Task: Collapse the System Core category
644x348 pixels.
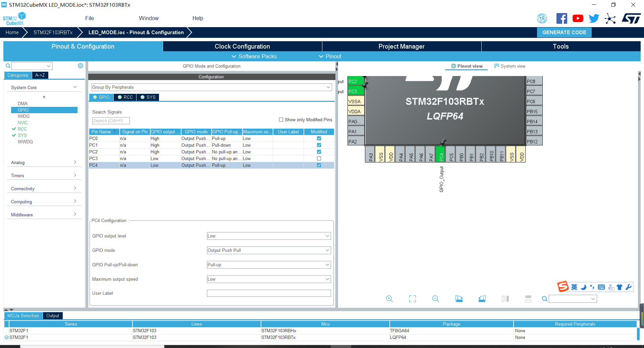Action: coord(44,87)
